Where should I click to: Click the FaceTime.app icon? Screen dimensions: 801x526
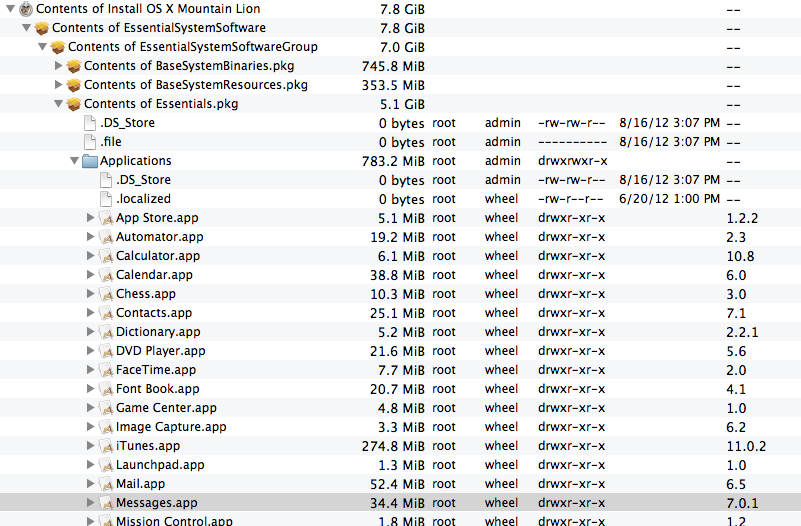(x=106, y=370)
